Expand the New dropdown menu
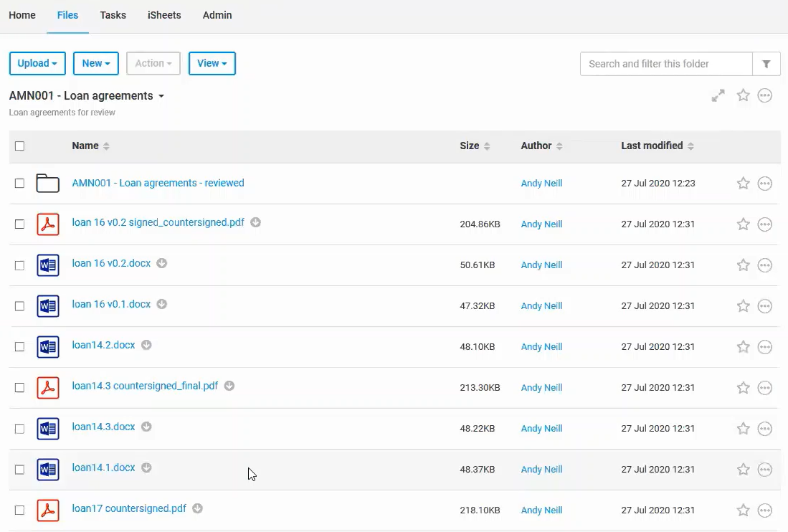 click(96, 64)
